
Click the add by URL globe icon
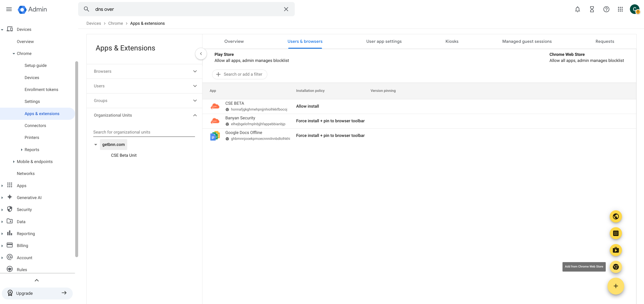(x=615, y=216)
